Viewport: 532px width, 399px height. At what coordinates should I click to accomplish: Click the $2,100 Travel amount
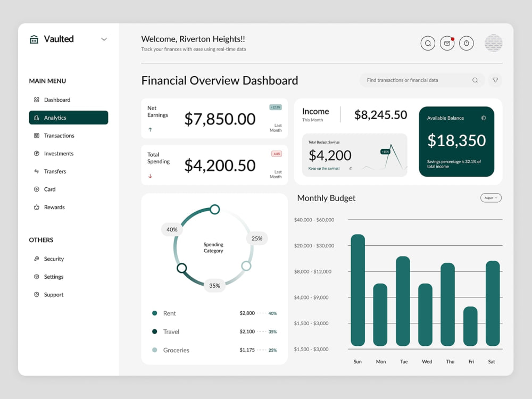(247, 331)
